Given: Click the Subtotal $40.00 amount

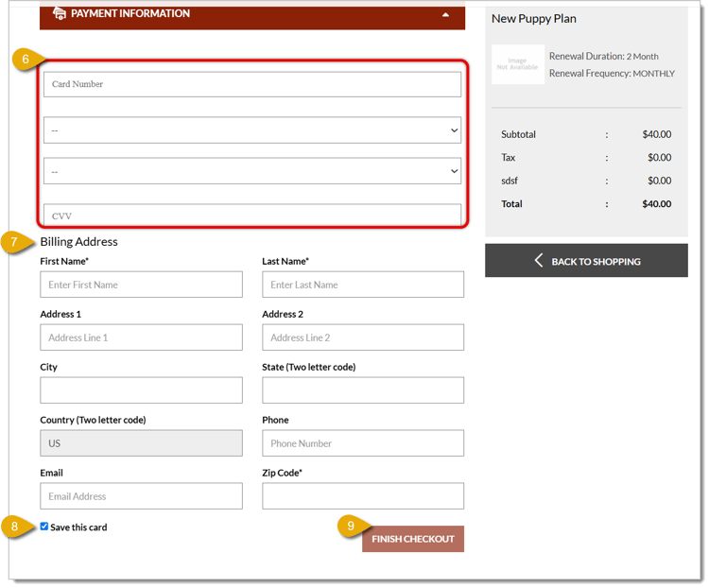Looking at the screenshot, I should 657,134.
